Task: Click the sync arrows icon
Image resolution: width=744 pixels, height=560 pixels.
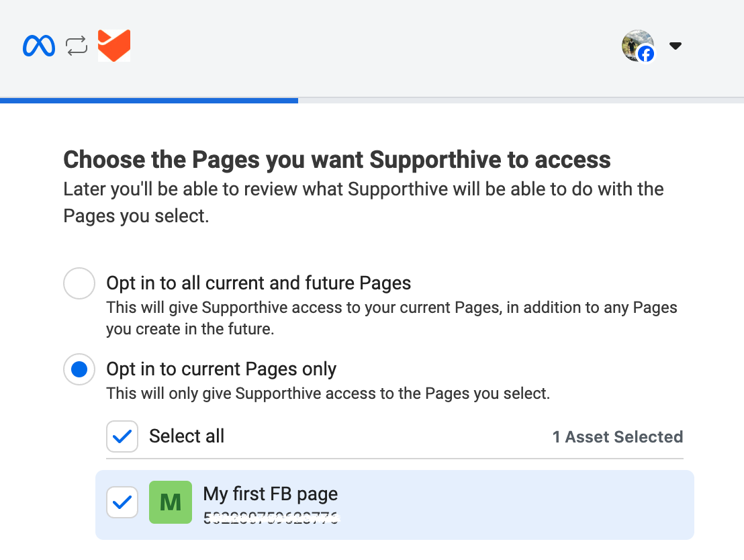Action: [x=77, y=46]
